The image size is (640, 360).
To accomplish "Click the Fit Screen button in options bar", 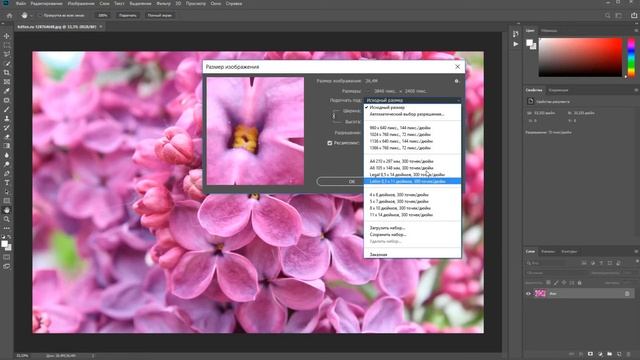I will coord(128,16).
